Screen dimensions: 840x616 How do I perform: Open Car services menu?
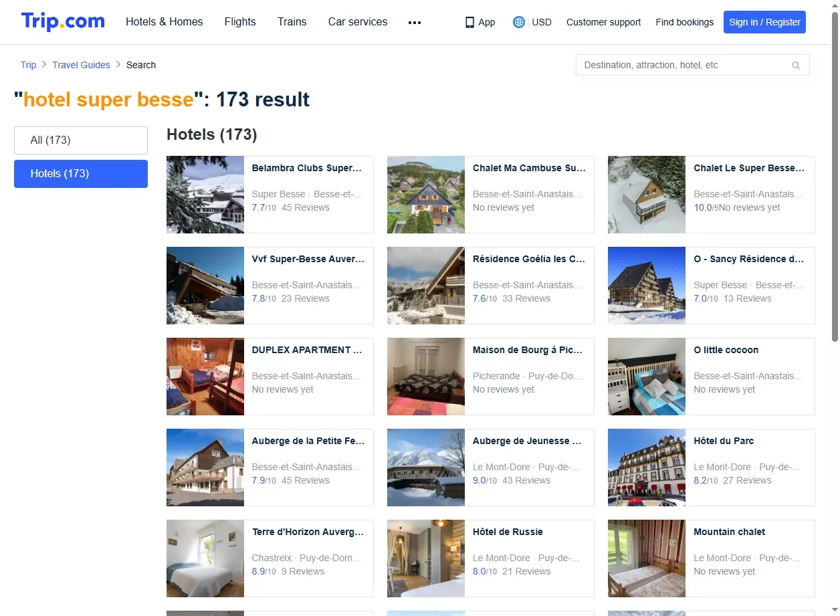click(358, 22)
